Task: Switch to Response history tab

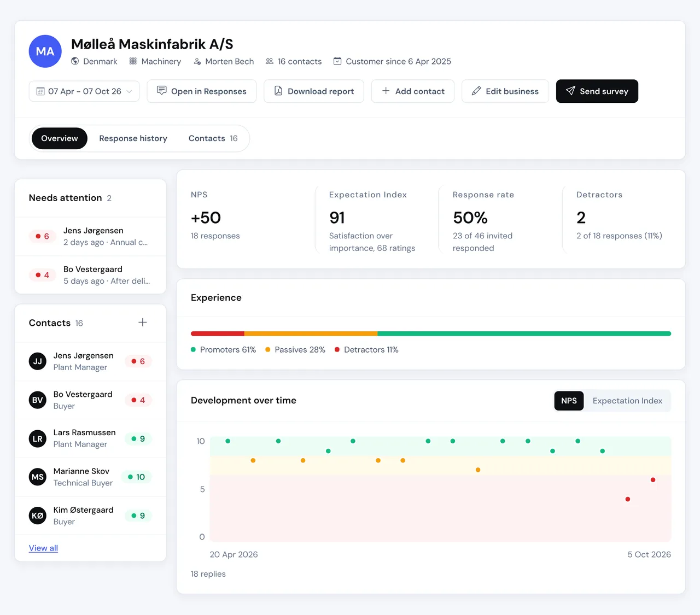Action: pyautogui.click(x=133, y=138)
